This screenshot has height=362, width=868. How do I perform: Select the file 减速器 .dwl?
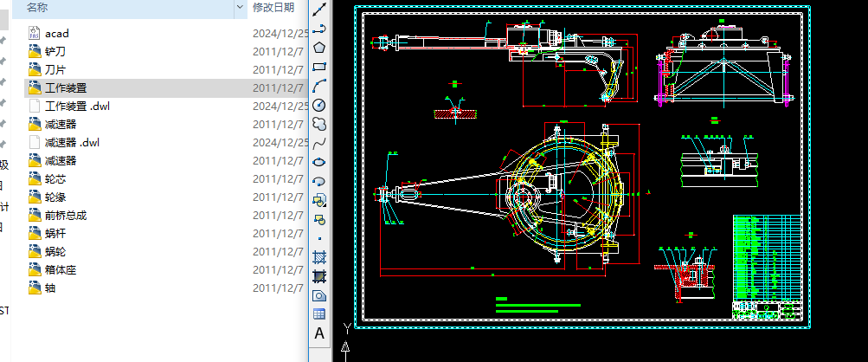click(x=72, y=143)
